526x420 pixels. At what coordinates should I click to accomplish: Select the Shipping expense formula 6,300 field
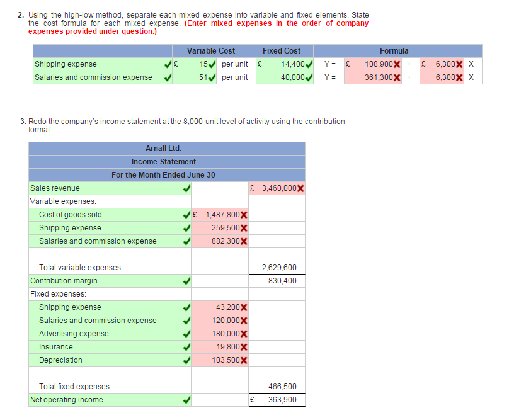(x=442, y=64)
